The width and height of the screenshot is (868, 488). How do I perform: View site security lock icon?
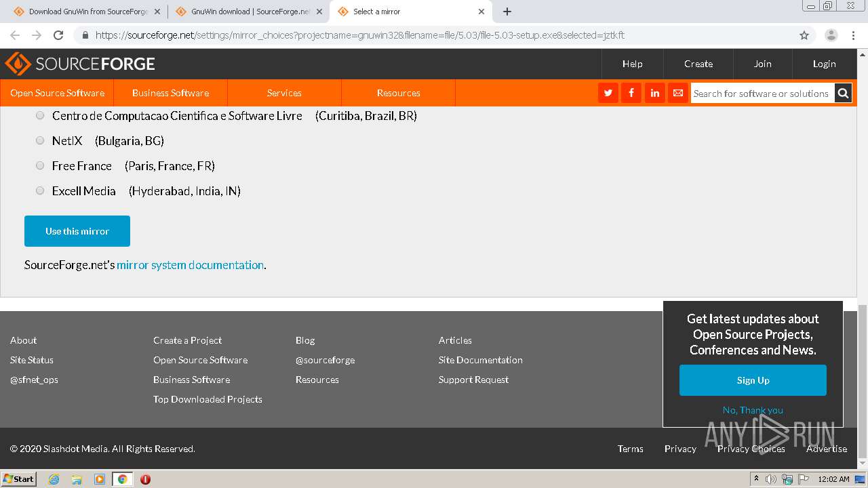tap(85, 35)
